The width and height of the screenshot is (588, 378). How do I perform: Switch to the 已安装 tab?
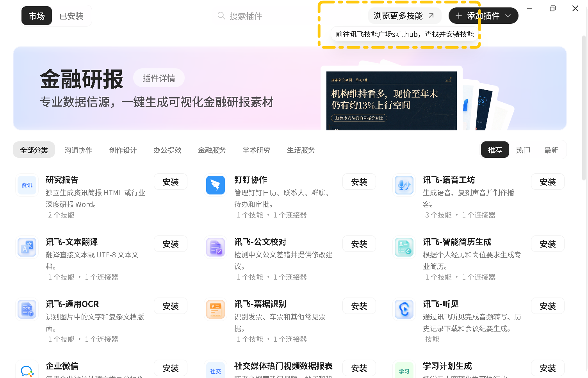[71, 16]
